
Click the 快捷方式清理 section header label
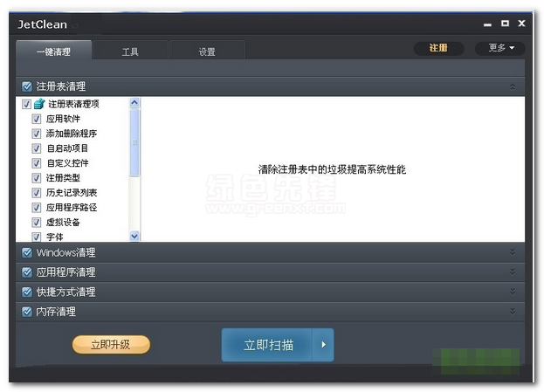click(65, 292)
